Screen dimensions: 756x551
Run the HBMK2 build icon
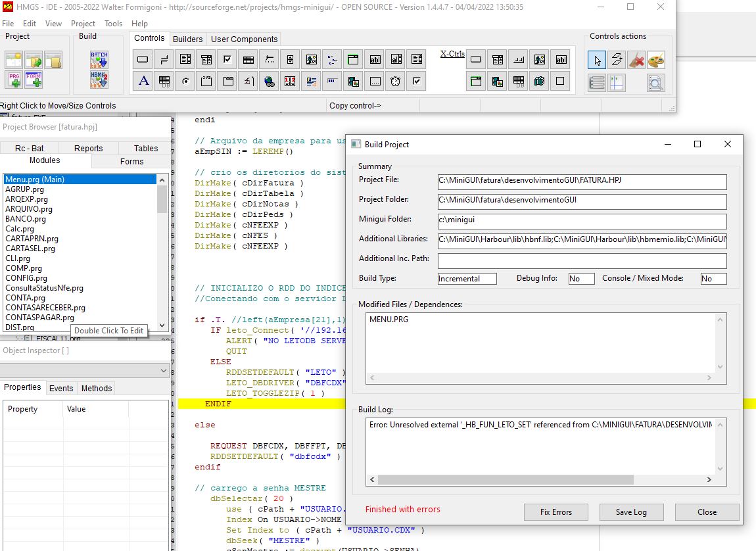click(99, 80)
